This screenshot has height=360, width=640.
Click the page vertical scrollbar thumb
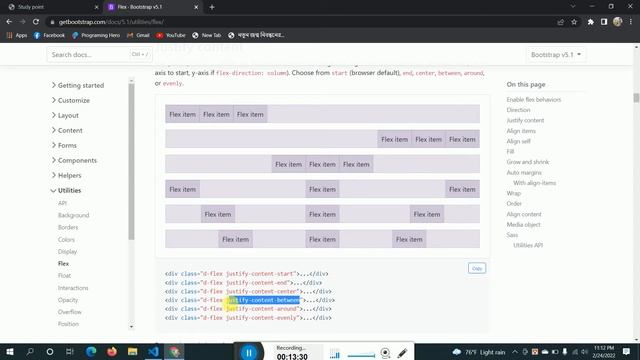click(x=636, y=98)
